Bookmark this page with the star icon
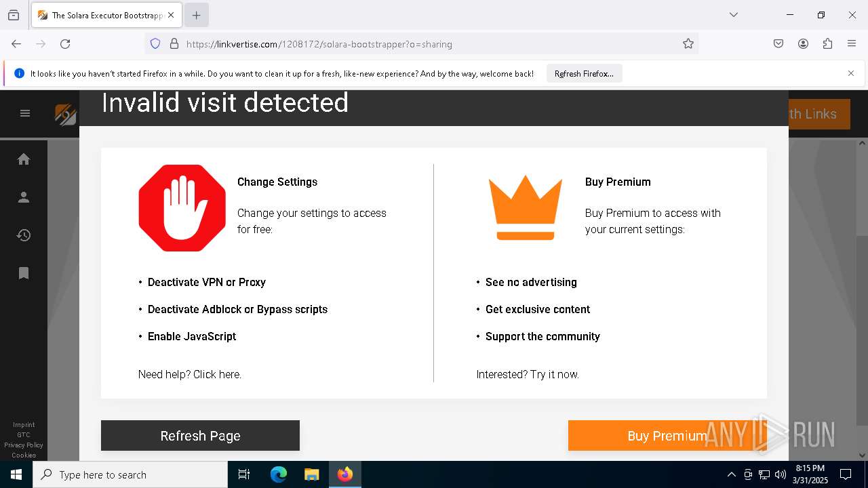 pos(688,44)
